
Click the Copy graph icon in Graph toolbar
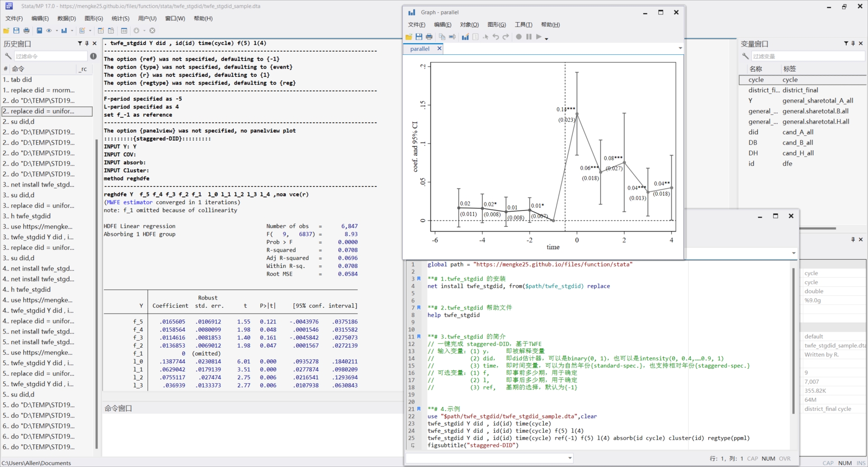[442, 37]
